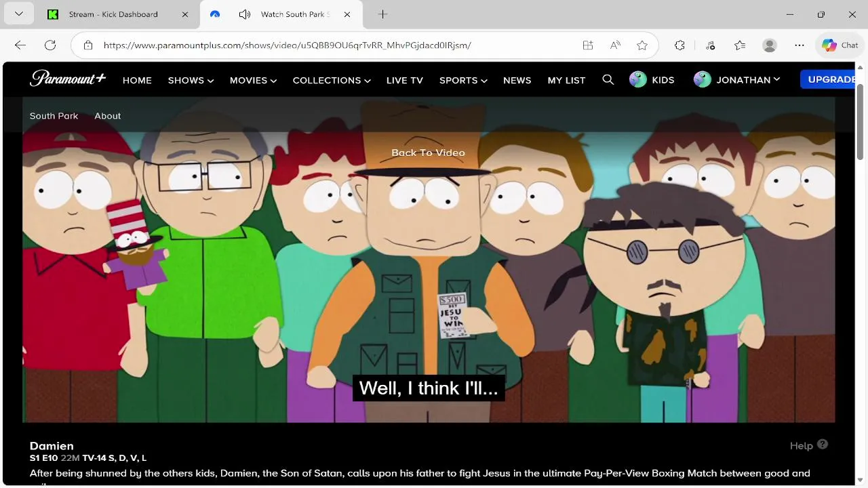The height and width of the screenshot is (488, 868).
Task: Click the S1 E10 episode label
Action: (x=44, y=458)
